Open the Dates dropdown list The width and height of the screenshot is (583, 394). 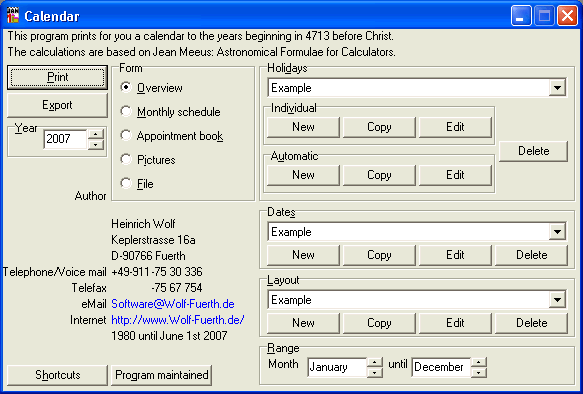pos(557,232)
